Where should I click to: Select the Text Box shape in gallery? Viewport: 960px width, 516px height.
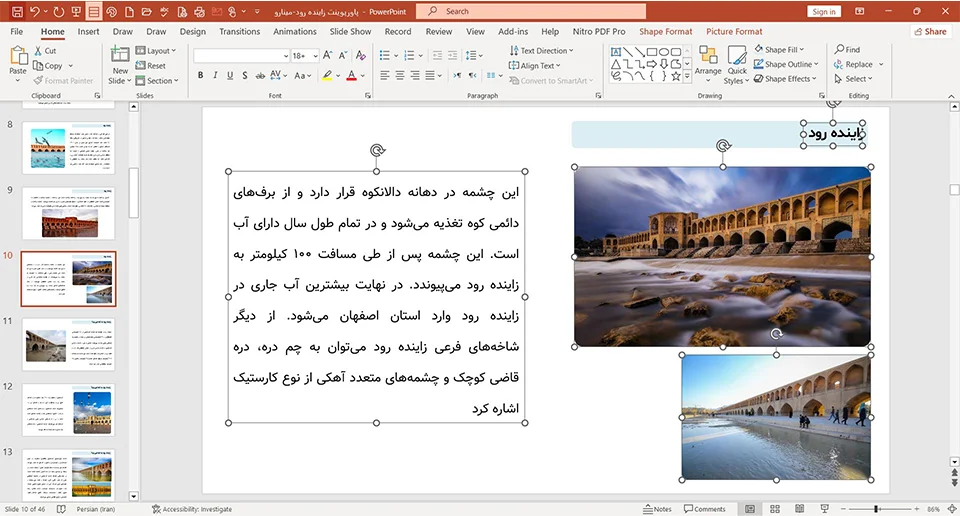(x=616, y=52)
